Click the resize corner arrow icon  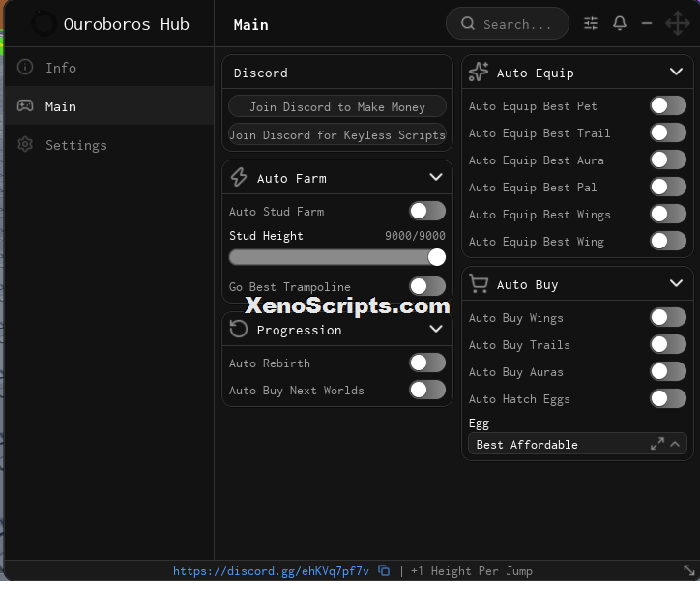688,569
